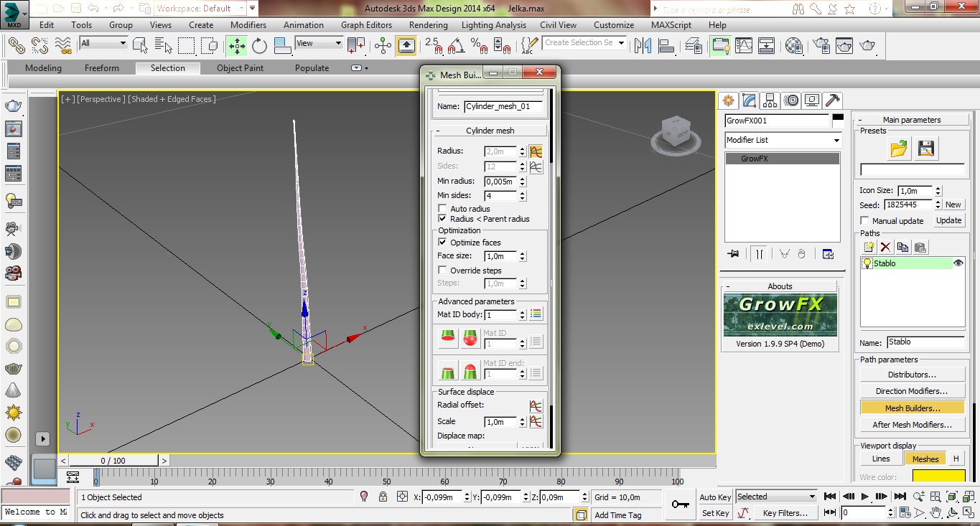Image resolution: width=980 pixels, height=526 pixels.
Task: Click Configure Modifier Sets icon
Action: tap(828, 254)
